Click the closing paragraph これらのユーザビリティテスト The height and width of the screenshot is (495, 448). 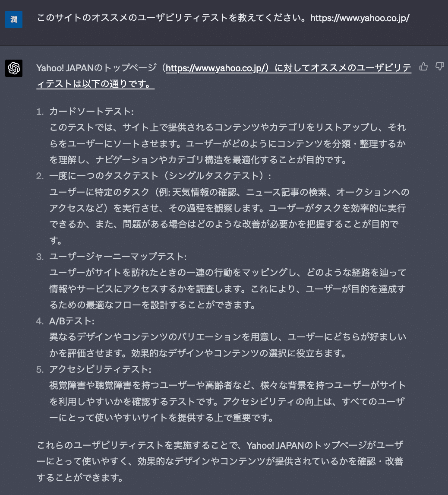[x=220, y=461]
